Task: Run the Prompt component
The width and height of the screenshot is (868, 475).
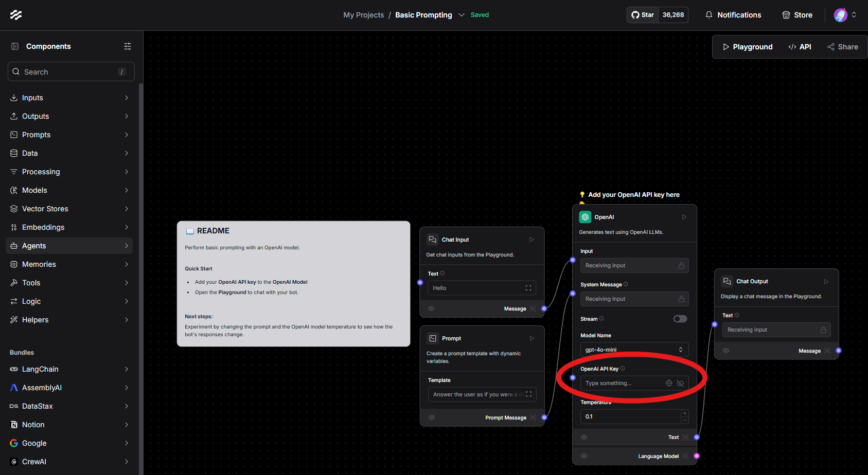Action: pyautogui.click(x=532, y=338)
